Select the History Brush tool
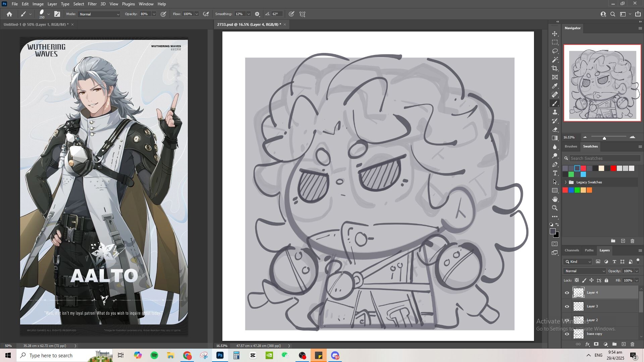This screenshot has height=362, width=644. click(555, 121)
